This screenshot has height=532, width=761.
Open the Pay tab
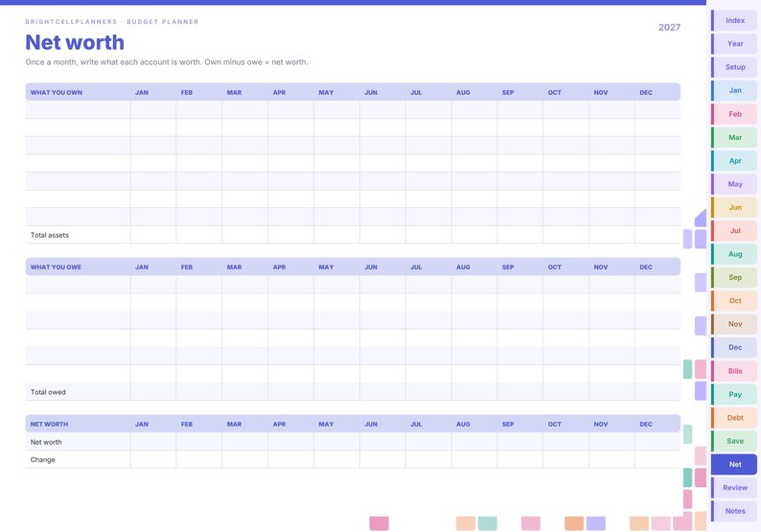[734, 394]
